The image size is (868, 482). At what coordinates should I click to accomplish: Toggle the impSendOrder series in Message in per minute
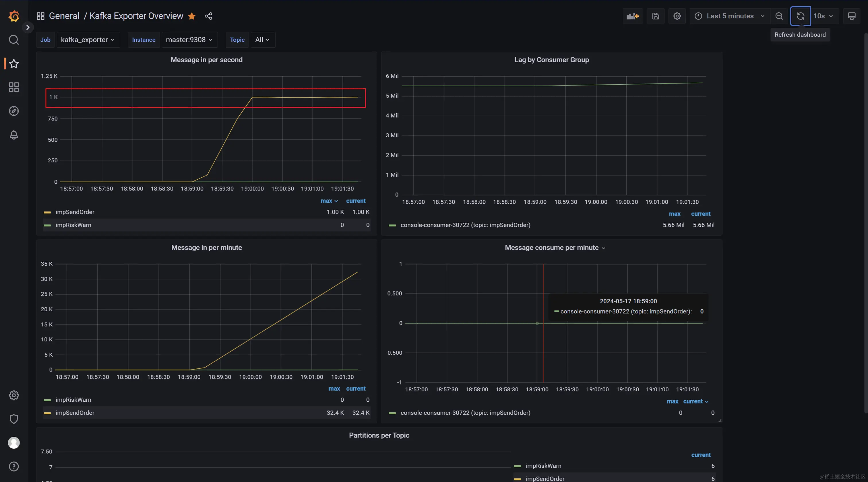(x=75, y=413)
